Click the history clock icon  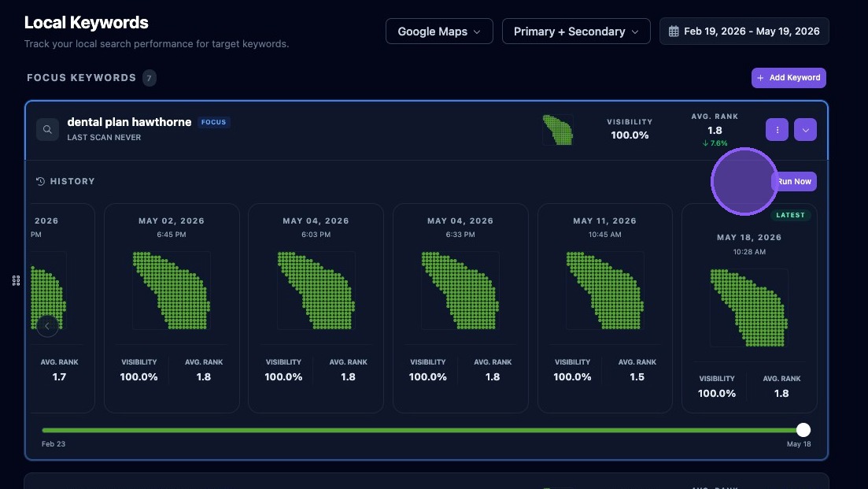coord(40,181)
